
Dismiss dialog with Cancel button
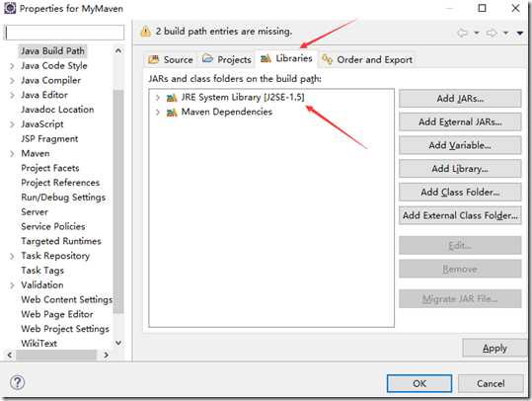coord(491,383)
